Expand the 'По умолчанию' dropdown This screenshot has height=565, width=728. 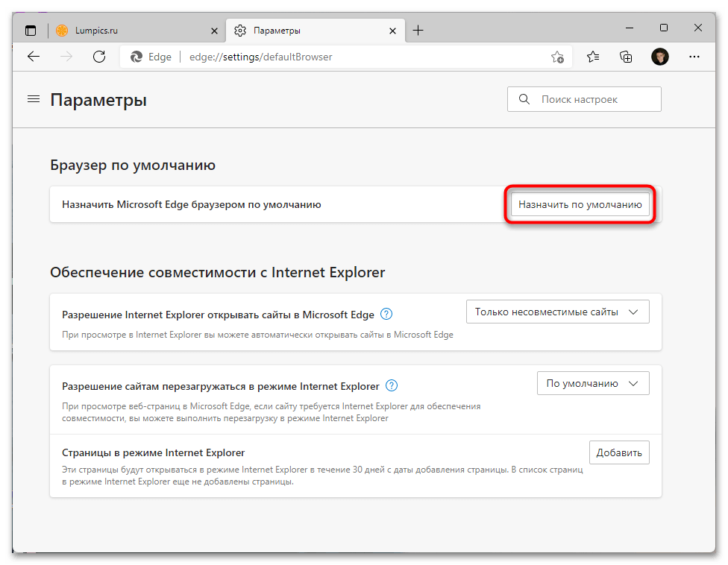tap(593, 383)
